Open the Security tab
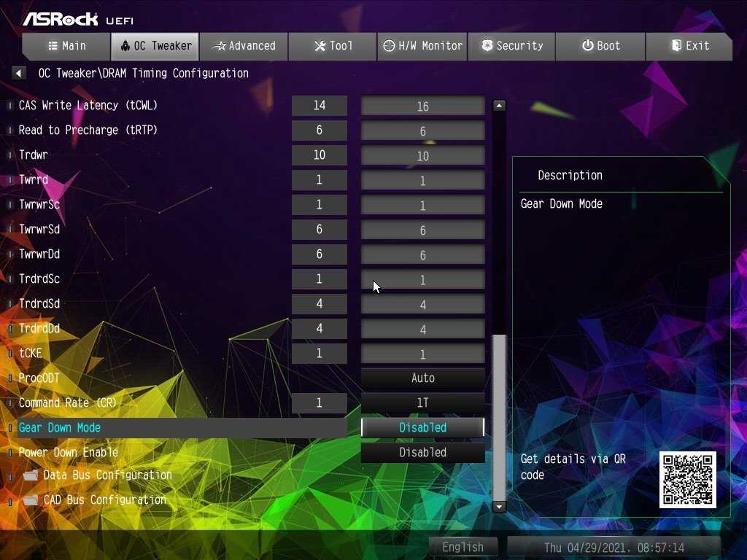The width and height of the screenshot is (747, 560). pyautogui.click(x=511, y=46)
